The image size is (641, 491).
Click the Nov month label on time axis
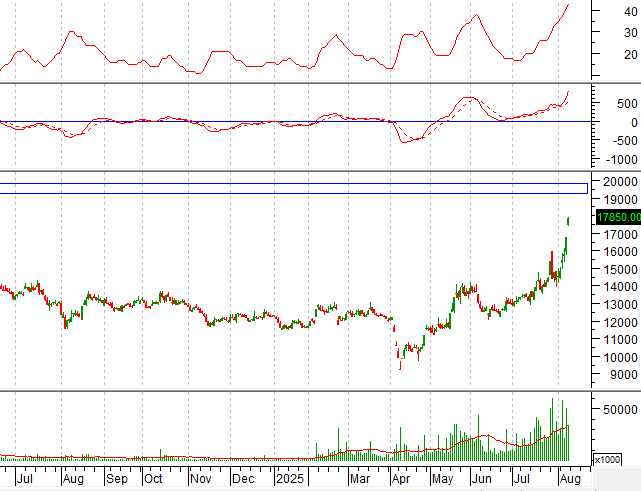click(201, 479)
